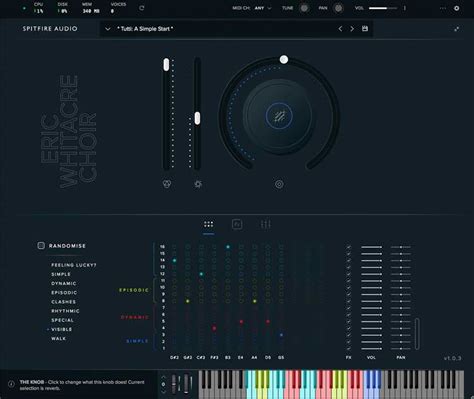Click the sun-shaped icon below second fader
The image size is (474, 399).
(x=198, y=184)
